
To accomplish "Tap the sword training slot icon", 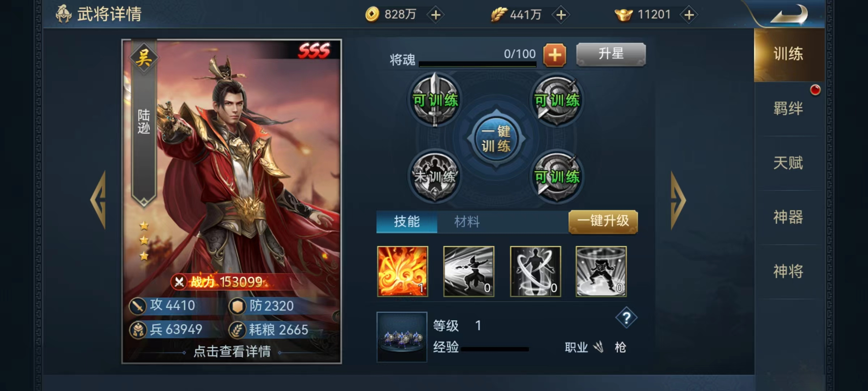I will pos(435,100).
